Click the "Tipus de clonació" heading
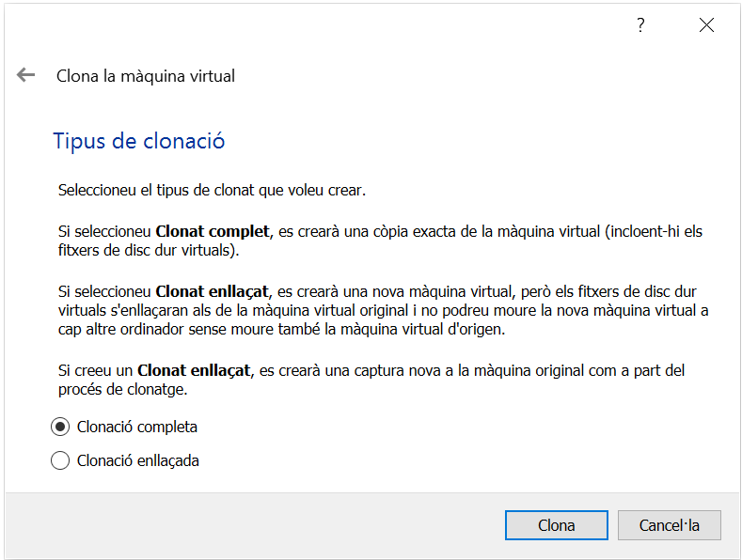This screenshot has height=560, width=742. pos(139,142)
